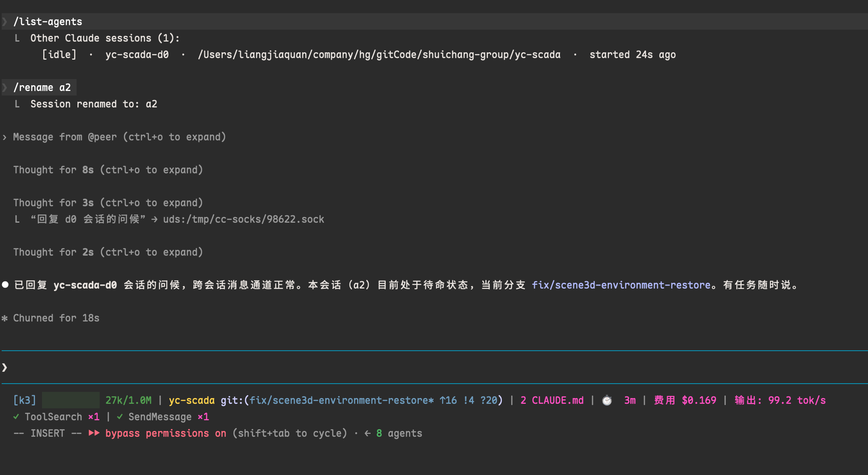The height and width of the screenshot is (475, 868).
Task: Click the SendMessage checkmark icon
Action: click(120, 417)
